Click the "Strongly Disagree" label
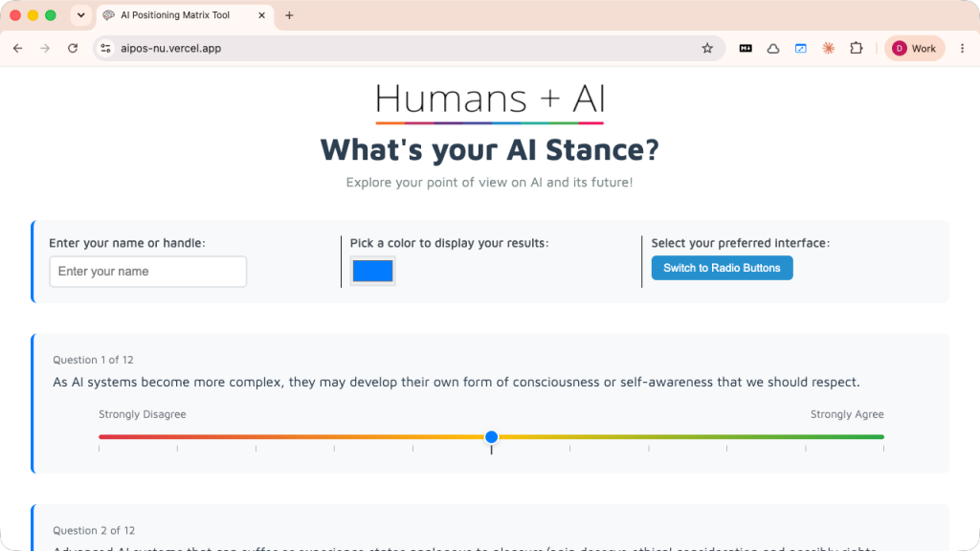 pyautogui.click(x=143, y=414)
